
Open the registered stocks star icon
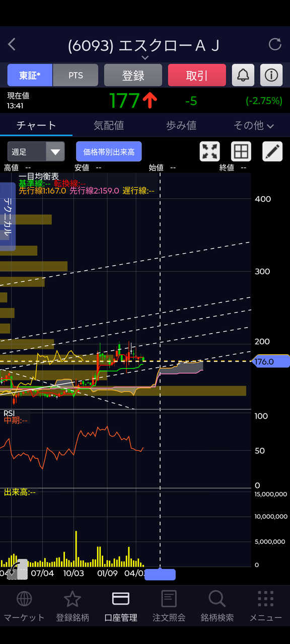[x=72, y=599]
